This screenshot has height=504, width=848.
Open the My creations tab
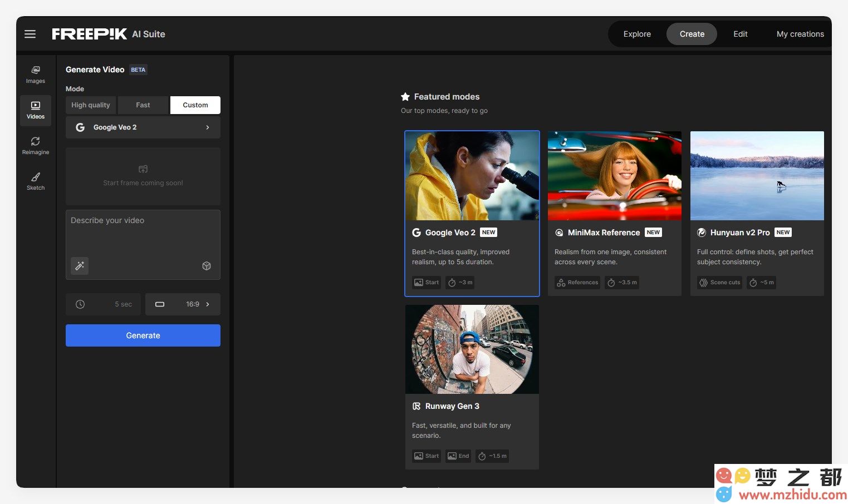800,34
